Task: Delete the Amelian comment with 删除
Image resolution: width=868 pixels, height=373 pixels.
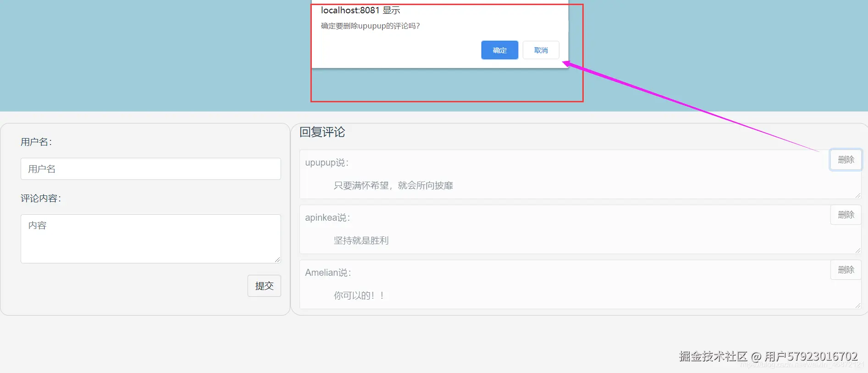Action: pos(846,270)
